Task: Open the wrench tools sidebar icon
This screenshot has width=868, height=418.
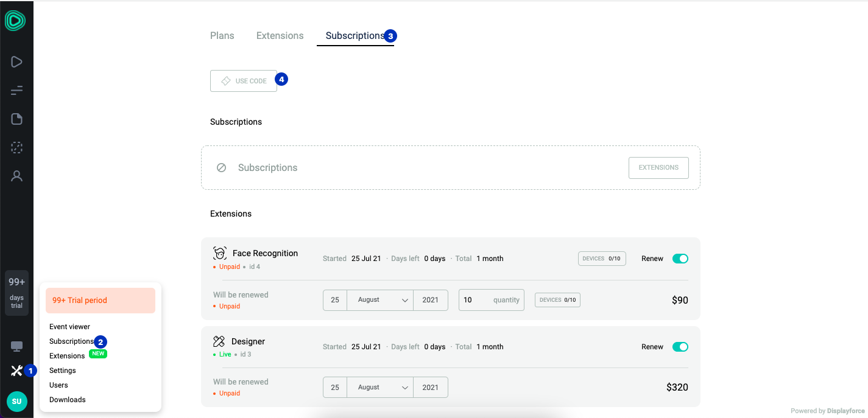Action: (x=16, y=371)
